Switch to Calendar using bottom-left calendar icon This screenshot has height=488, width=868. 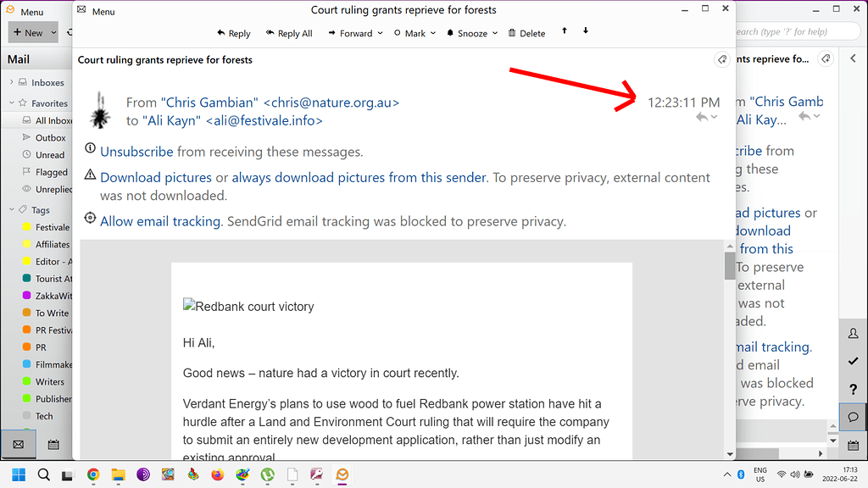point(53,443)
